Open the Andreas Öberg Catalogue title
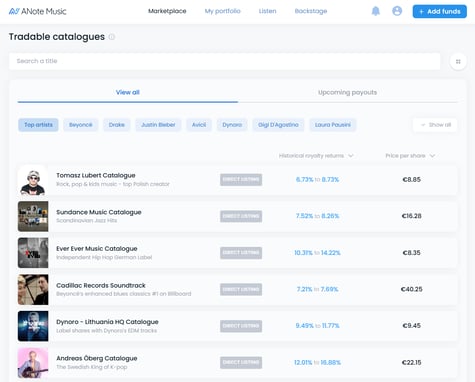This screenshot has width=475, height=382. coord(97,358)
